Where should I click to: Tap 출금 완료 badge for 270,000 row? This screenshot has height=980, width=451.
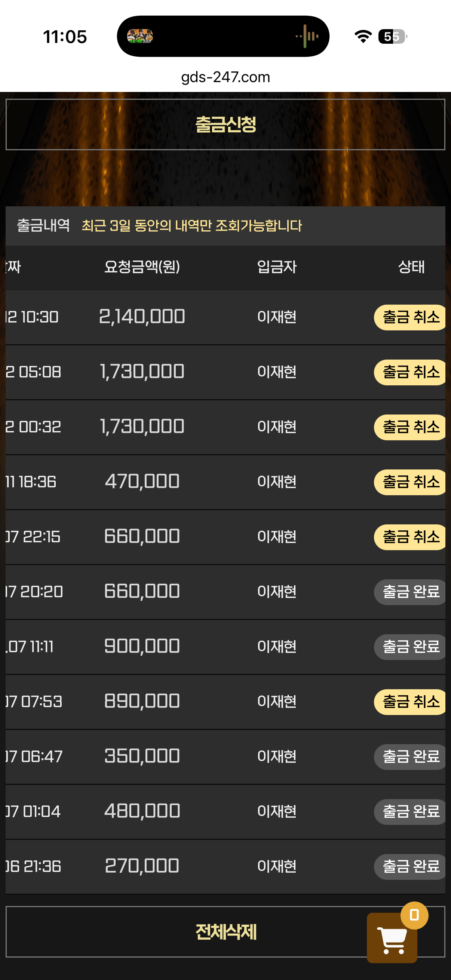click(x=410, y=866)
